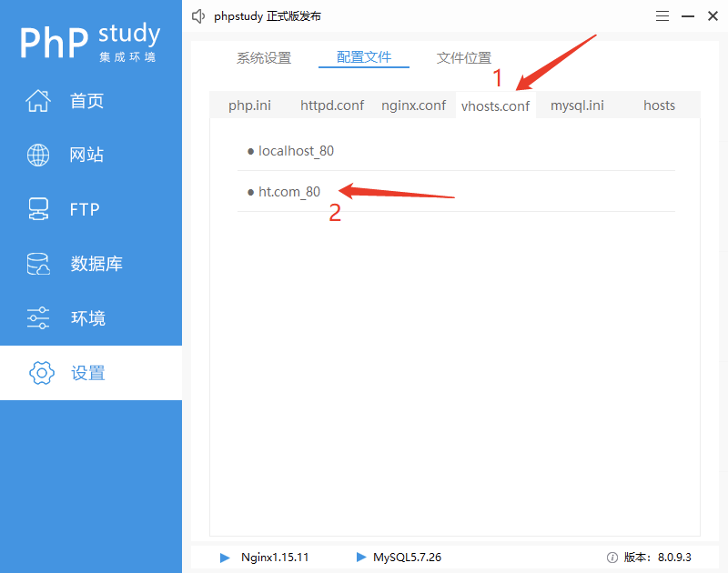Close the phpstudy window
The image size is (728, 573).
[x=713, y=16]
